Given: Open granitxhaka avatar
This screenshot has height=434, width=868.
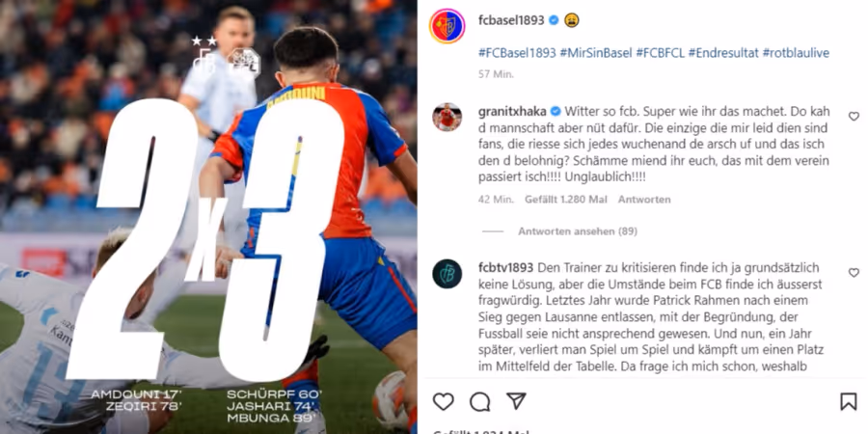Looking at the screenshot, I should [447, 117].
